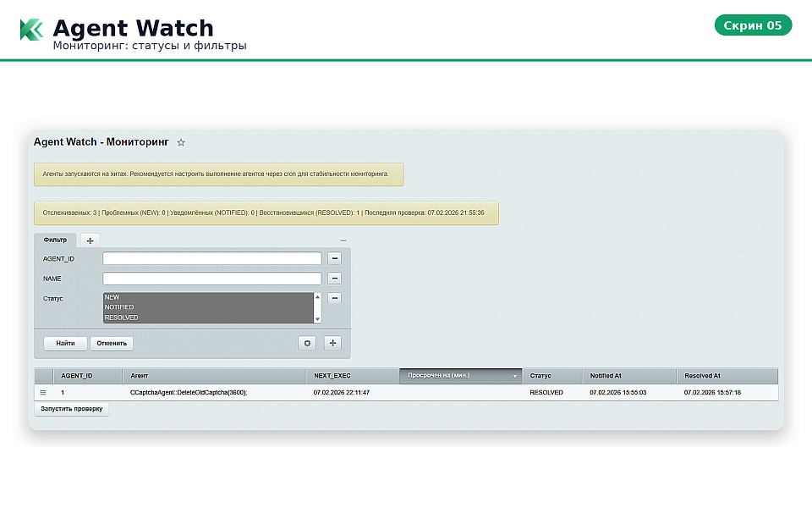
Task: Open filter settings gear icon
Action: click(308, 343)
